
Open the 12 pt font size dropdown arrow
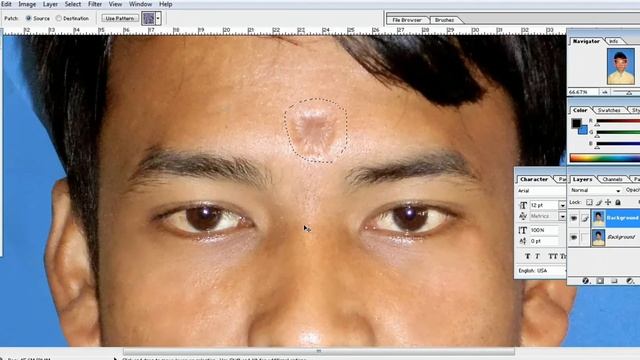(562, 205)
